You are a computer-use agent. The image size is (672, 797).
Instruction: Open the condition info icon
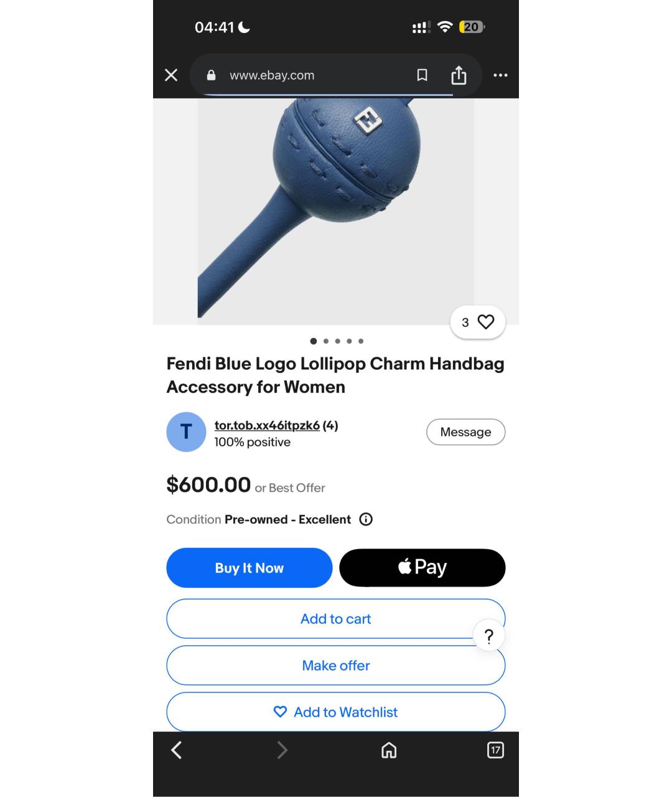[x=366, y=519]
